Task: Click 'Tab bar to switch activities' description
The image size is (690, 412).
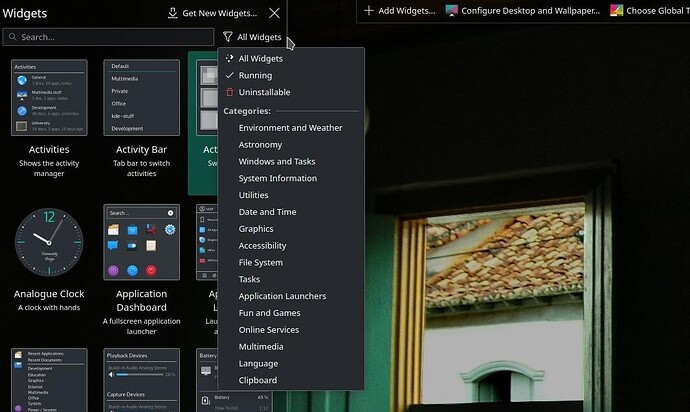Action: 141,168
